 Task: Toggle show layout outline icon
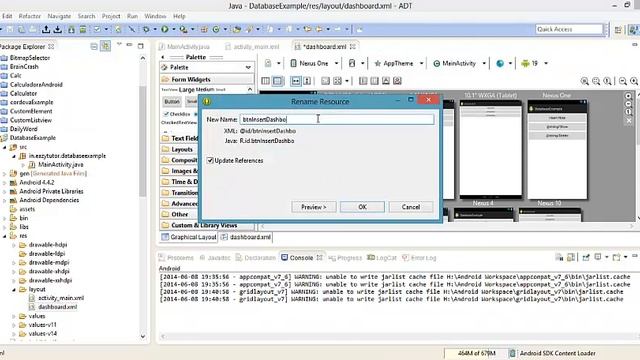[265, 81]
